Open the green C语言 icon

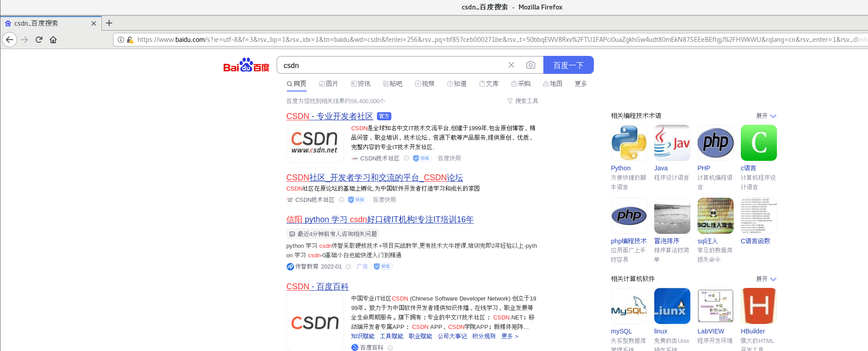pos(759,143)
